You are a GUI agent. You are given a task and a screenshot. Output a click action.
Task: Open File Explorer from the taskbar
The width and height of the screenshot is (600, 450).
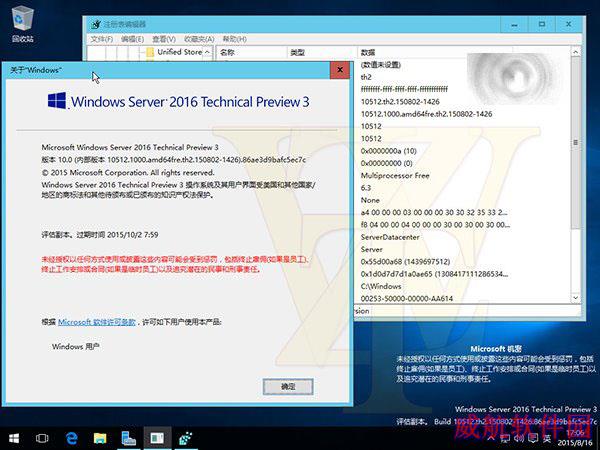point(100,438)
